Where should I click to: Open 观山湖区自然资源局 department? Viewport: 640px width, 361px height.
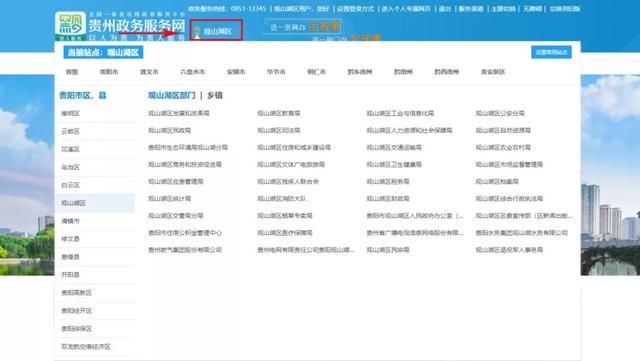click(x=503, y=131)
